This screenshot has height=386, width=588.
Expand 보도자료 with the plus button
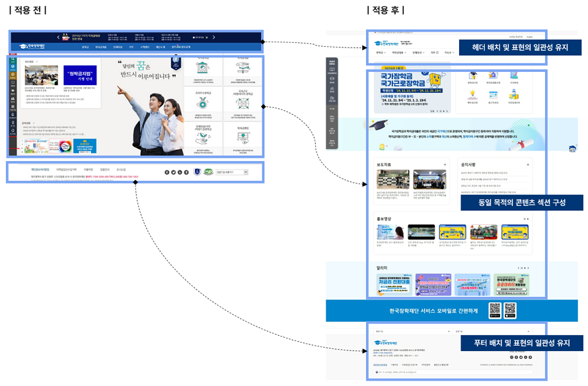click(x=445, y=164)
